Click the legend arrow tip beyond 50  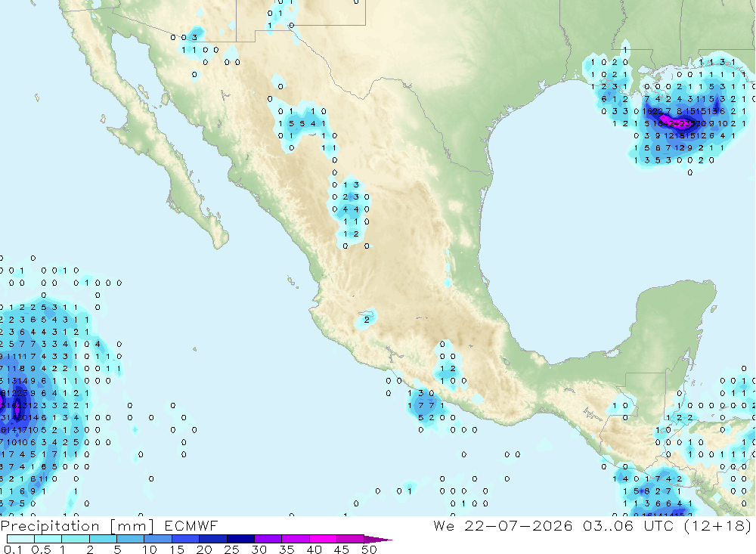[x=379, y=539]
